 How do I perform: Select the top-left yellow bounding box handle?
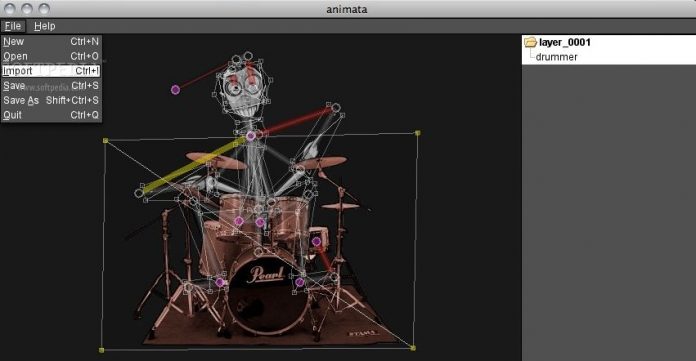[105, 141]
